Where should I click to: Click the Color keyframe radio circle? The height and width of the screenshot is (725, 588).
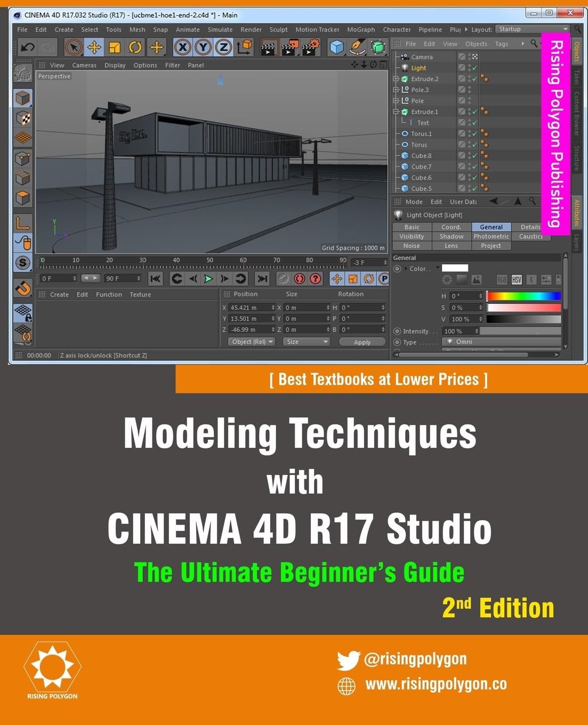pyautogui.click(x=397, y=269)
